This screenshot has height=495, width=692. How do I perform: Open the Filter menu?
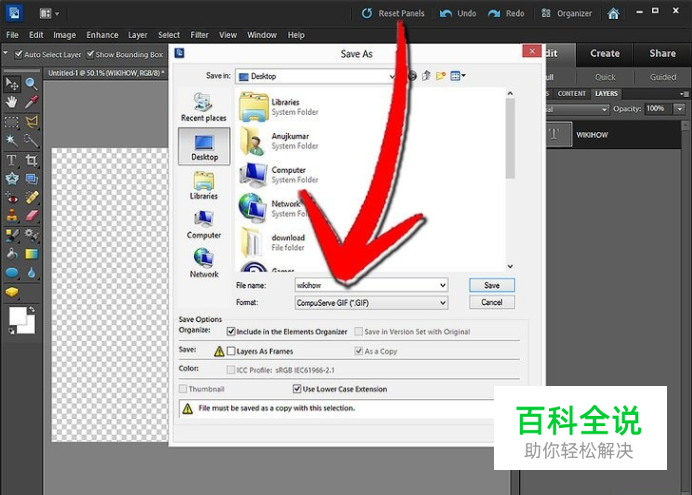[199, 35]
